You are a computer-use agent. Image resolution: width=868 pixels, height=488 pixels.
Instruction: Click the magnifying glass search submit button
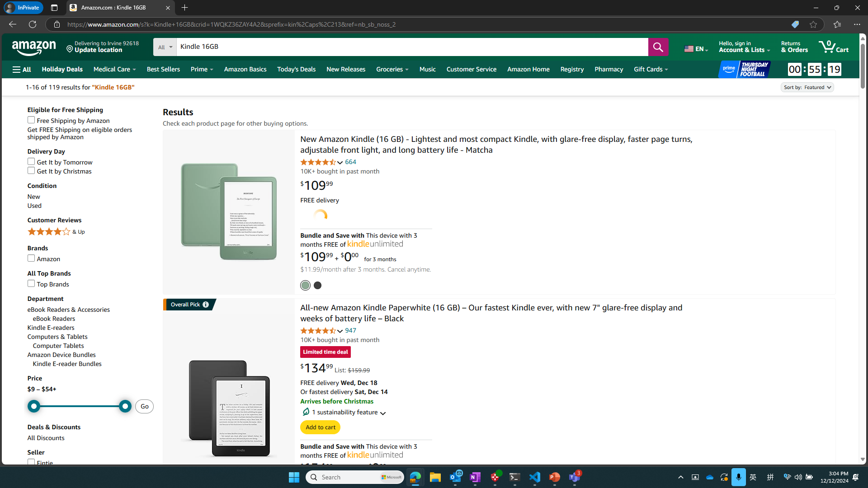click(x=658, y=47)
